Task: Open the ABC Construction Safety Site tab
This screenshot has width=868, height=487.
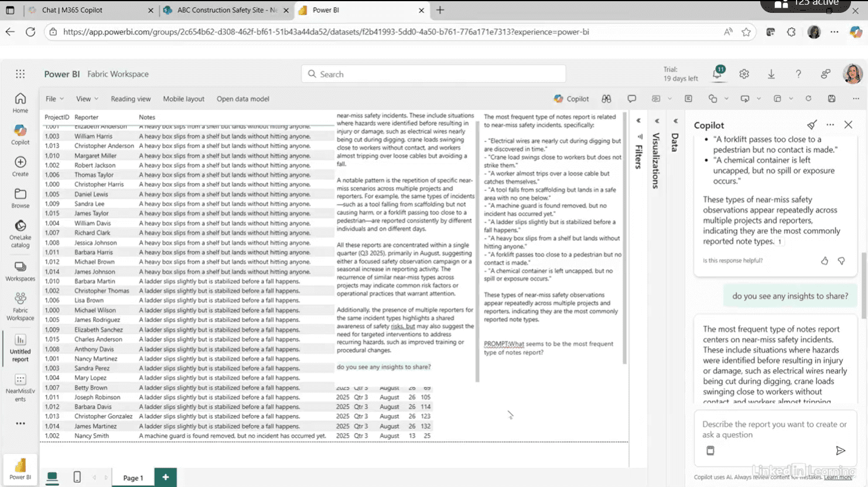Action: [x=217, y=10]
